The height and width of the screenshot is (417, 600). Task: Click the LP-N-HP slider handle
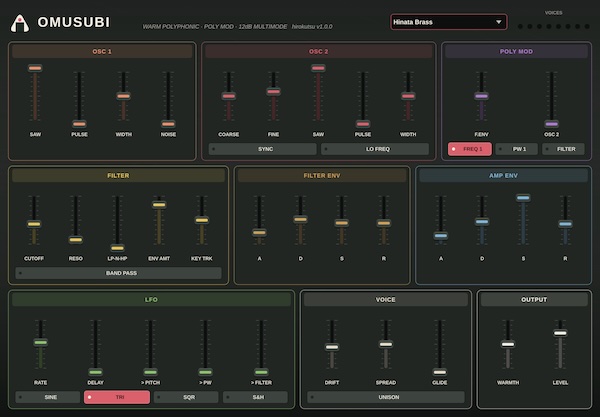pyautogui.click(x=117, y=248)
